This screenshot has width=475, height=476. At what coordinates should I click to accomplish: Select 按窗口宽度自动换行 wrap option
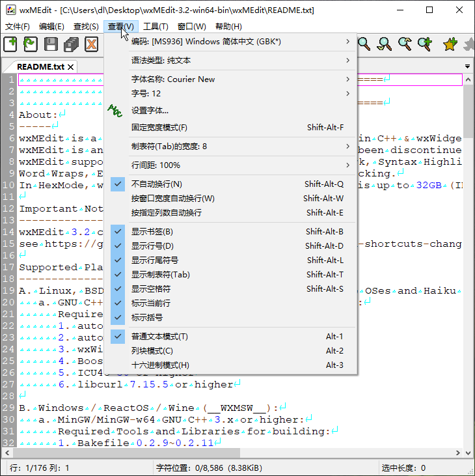tap(230, 199)
